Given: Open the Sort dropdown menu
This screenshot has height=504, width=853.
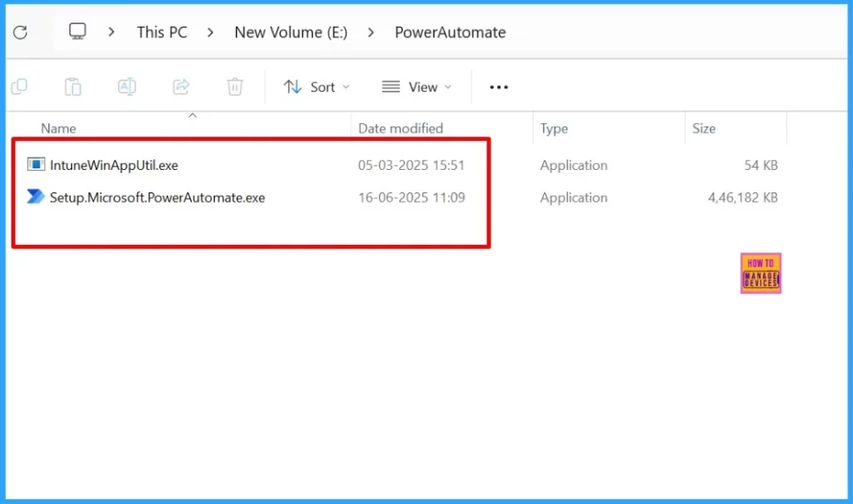Looking at the screenshot, I should tap(317, 87).
